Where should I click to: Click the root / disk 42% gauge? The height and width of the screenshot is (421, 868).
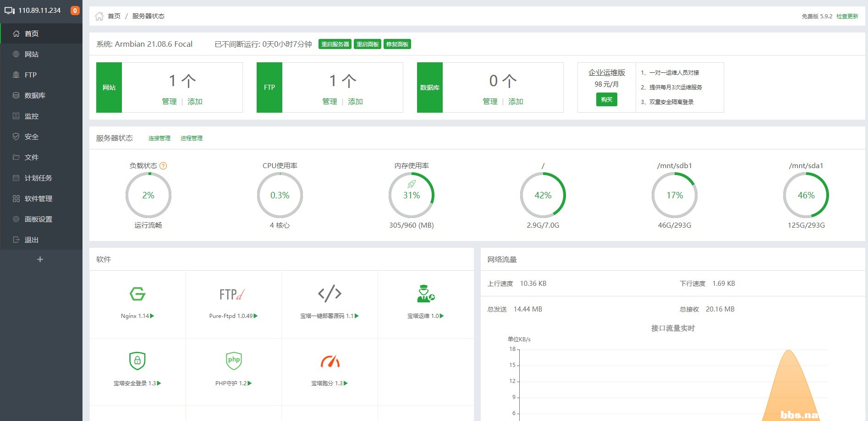[543, 195]
